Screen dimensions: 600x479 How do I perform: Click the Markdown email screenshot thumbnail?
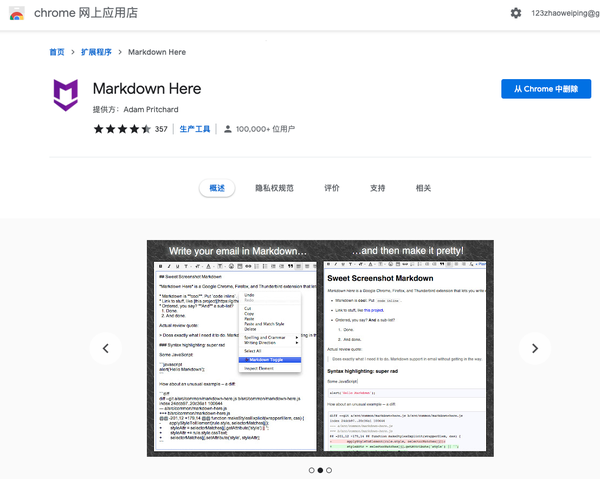point(320,348)
